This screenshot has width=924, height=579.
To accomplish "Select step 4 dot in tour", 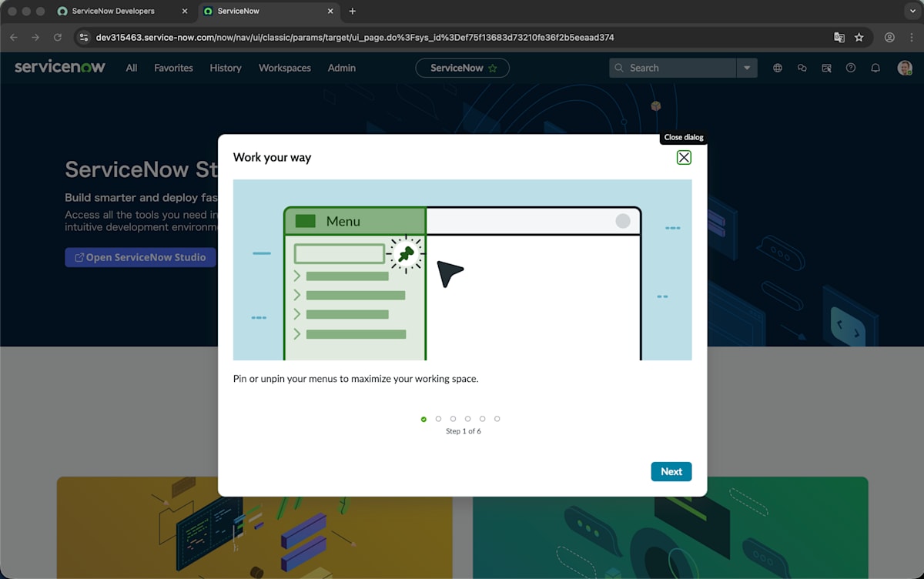I will (x=467, y=419).
